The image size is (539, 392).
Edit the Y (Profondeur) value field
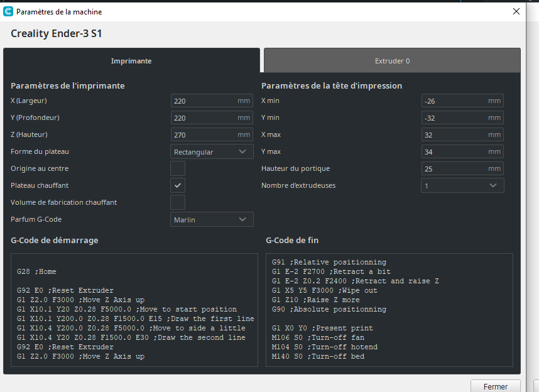point(212,117)
